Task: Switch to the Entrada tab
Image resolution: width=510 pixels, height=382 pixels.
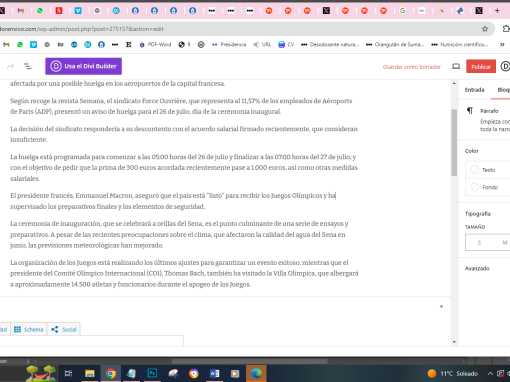Action: click(474, 90)
